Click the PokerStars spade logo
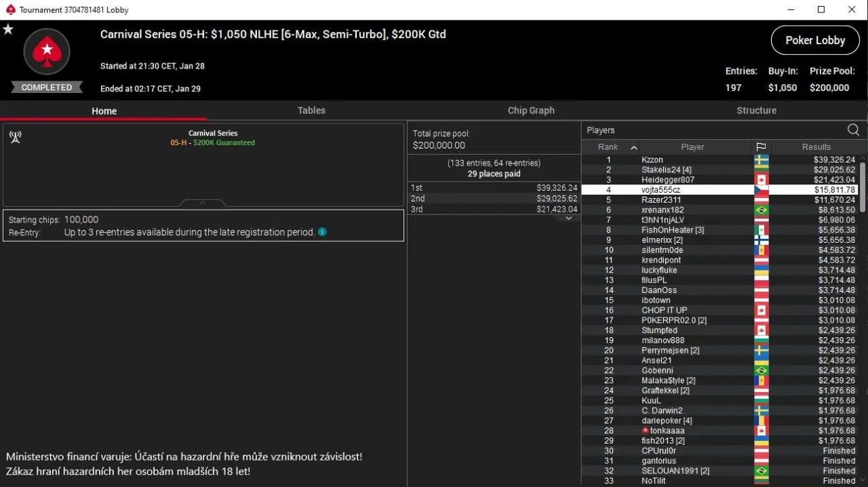Viewport: 868px width, 487px height. coord(46,52)
